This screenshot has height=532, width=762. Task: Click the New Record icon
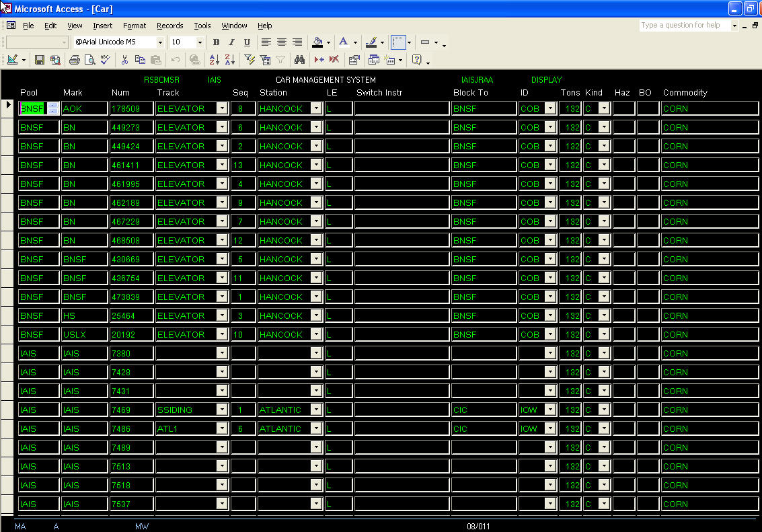coord(319,60)
